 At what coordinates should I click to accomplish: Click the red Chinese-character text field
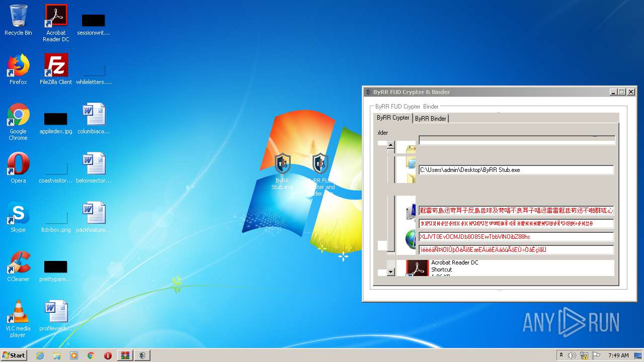point(516,211)
